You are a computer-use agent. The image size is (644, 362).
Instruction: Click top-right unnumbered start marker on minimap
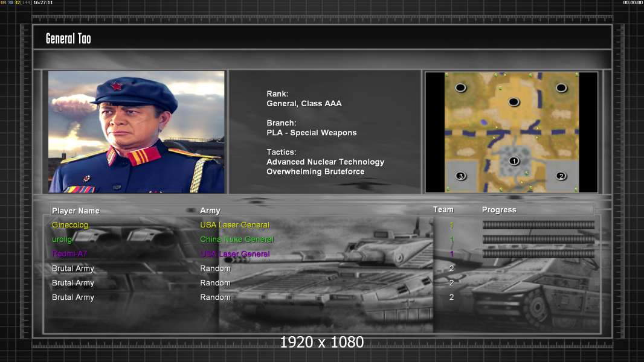(x=561, y=87)
